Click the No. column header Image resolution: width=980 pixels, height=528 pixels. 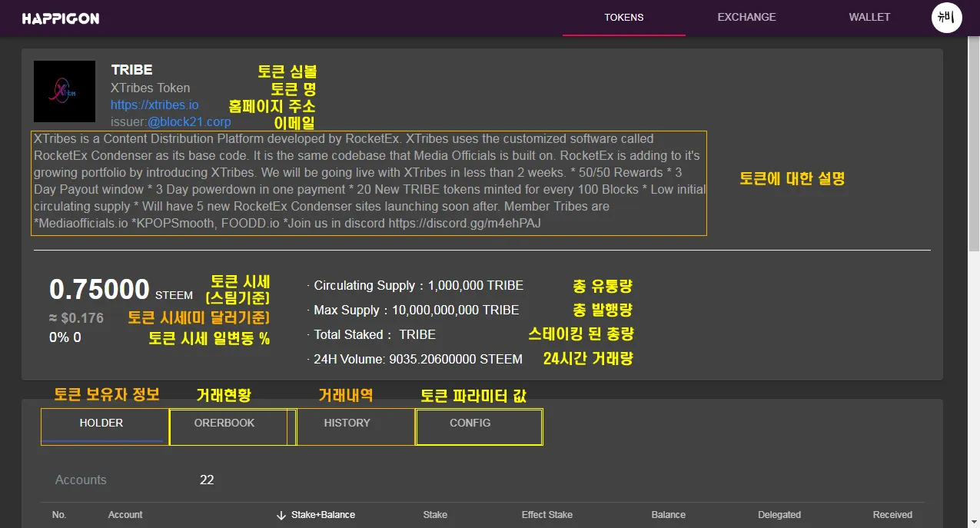click(59, 515)
